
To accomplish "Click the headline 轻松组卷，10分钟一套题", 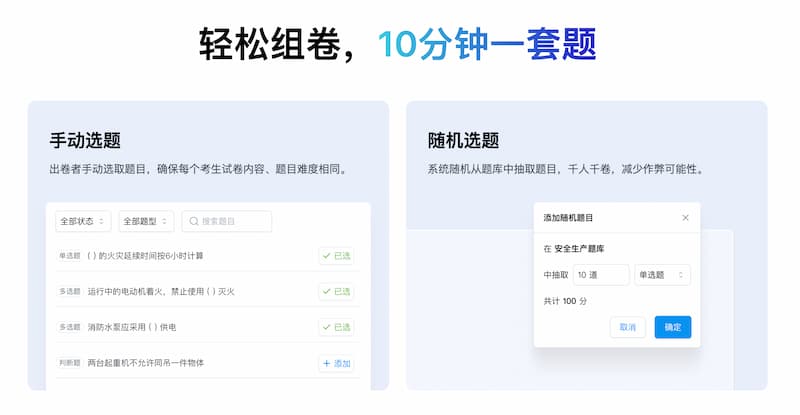I will [x=397, y=44].
